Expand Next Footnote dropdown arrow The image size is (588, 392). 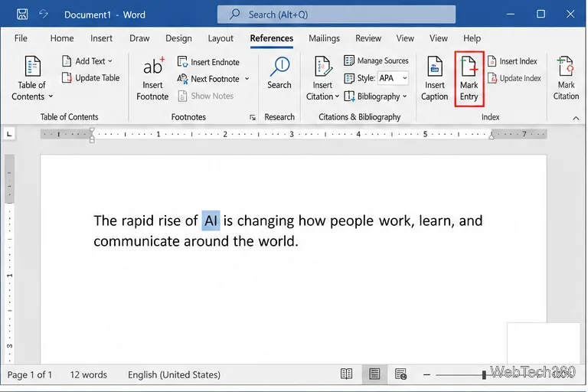click(x=247, y=79)
